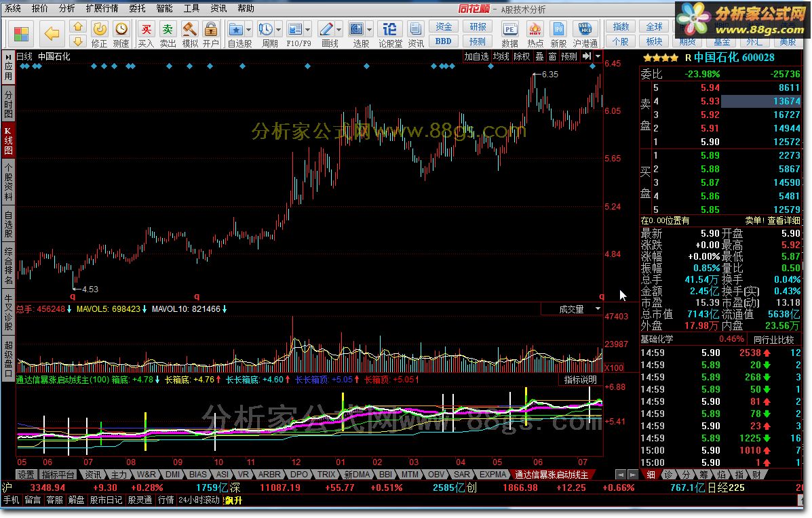The width and height of the screenshot is (812, 518).
Task: Open the 新股 IPO icon
Action: coord(558,29)
